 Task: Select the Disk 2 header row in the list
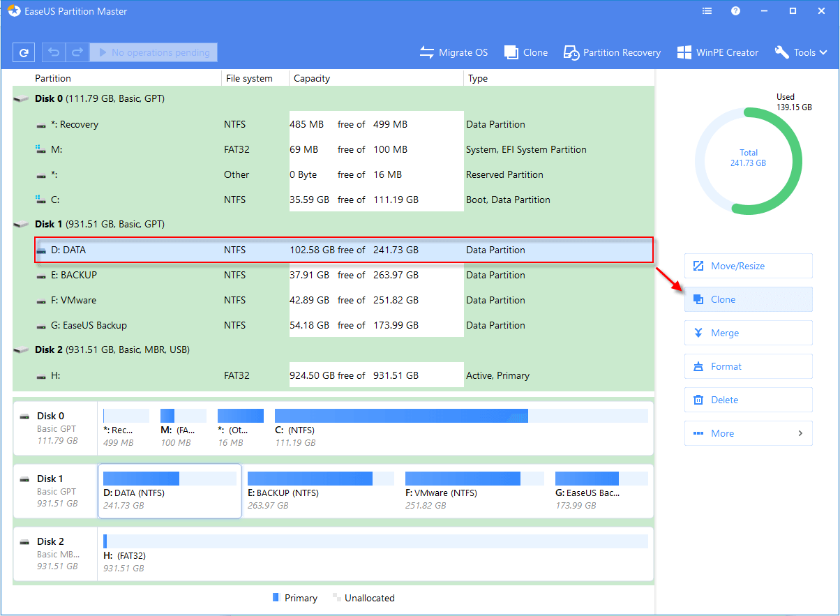click(x=333, y=350)
